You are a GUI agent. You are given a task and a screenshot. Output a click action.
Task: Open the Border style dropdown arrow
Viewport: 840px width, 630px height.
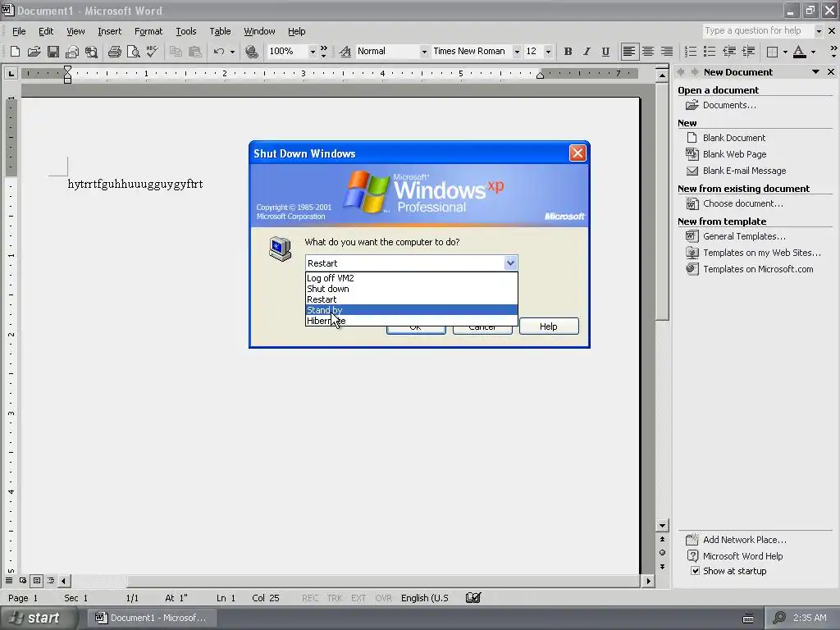coord(785,52)
